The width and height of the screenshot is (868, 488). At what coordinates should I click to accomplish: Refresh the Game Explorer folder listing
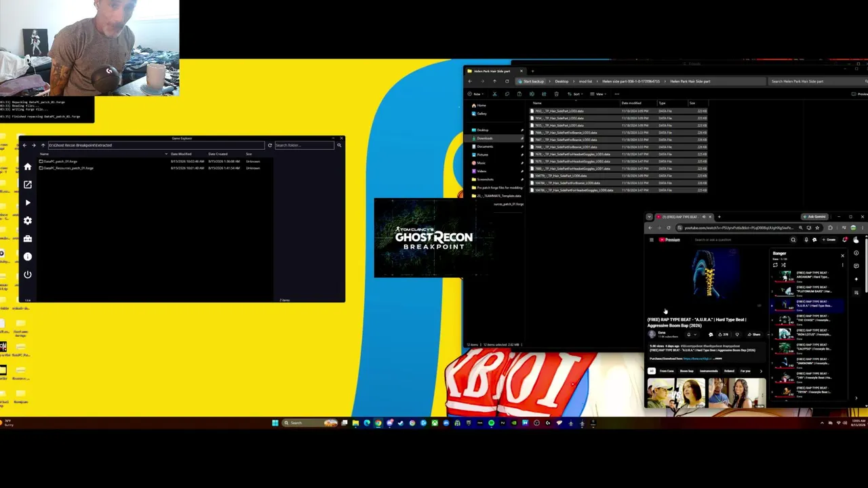coord(270,145)
